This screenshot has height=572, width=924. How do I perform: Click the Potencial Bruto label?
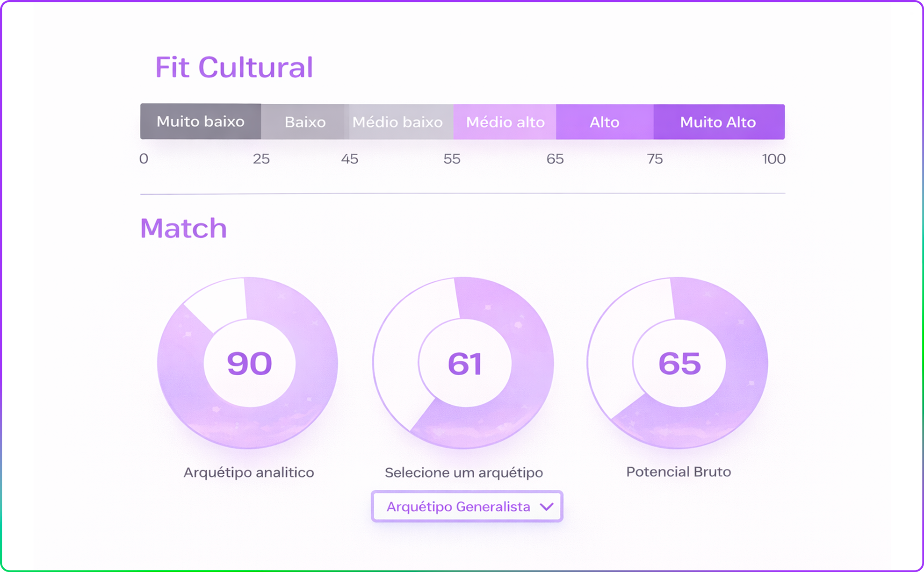(x=678, y=472)
